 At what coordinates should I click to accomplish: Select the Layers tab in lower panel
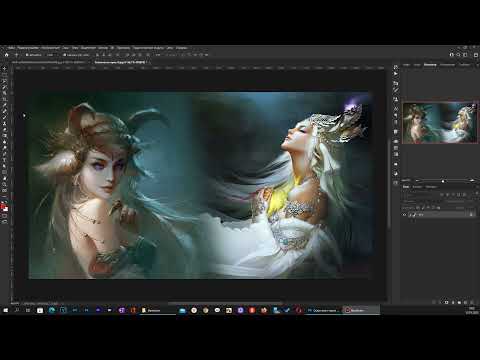(406, 187)
